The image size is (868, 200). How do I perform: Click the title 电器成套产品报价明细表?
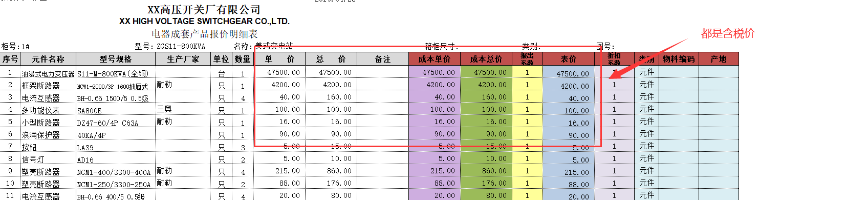click(x=205, y=34)
